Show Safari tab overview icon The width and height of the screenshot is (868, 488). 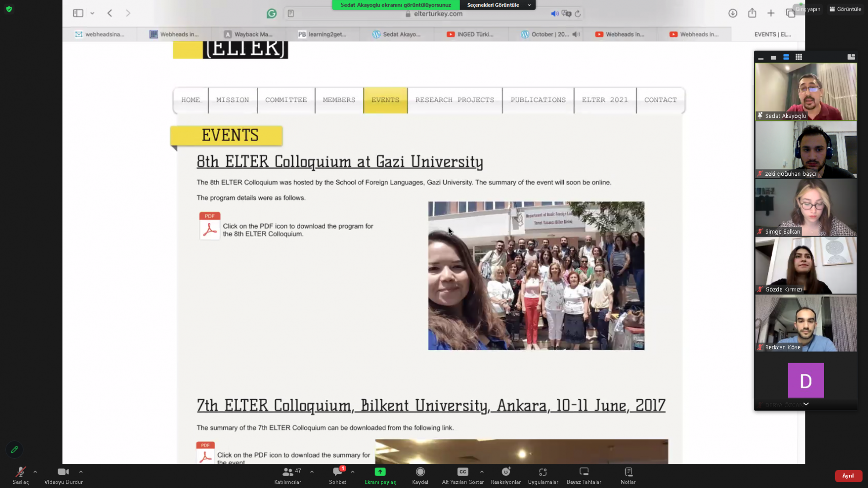point(790,13)
